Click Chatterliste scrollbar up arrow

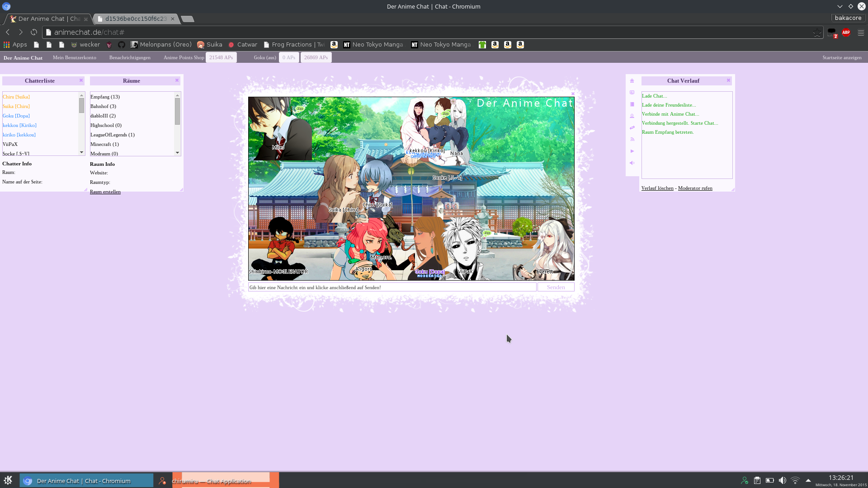(82, 95)
